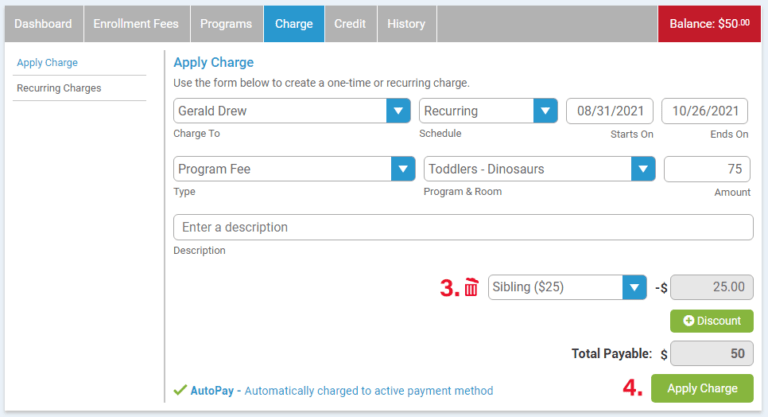This screenshot has width=768, height=417.
Task: Edit the Starts On date 08/31/2021
Action: tap(610, 111)
